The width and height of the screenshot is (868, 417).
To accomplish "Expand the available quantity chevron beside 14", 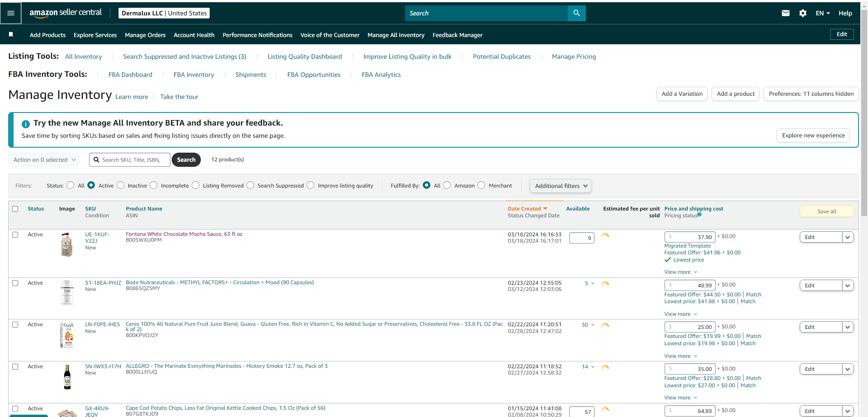I will point(593,367).
